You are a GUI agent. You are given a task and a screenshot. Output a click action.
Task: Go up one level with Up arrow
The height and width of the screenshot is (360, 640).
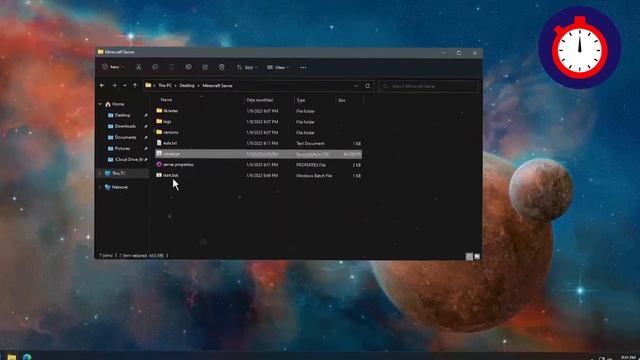point(135,86)
